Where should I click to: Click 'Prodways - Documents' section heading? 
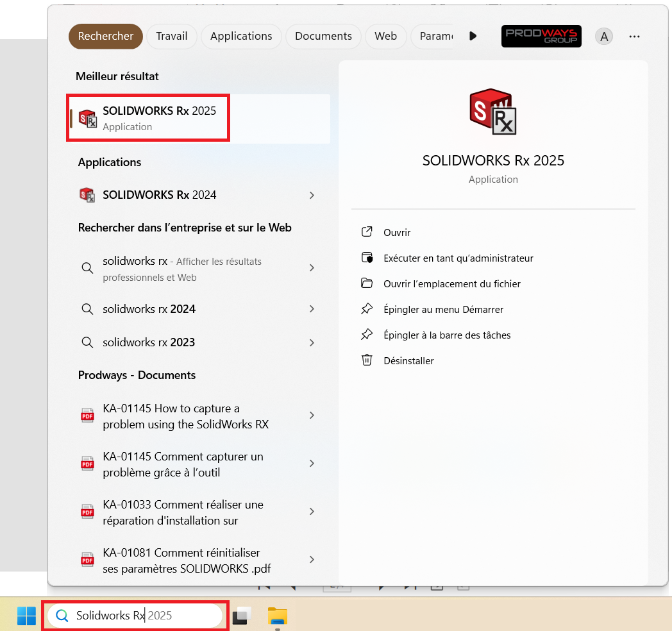click(x=137, y=375)
